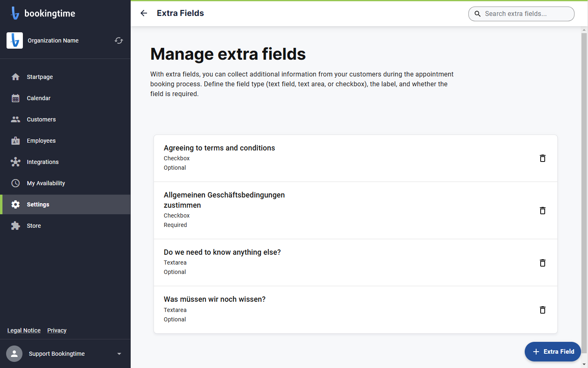Click the Settings gear icon

(x=16, y=204)
